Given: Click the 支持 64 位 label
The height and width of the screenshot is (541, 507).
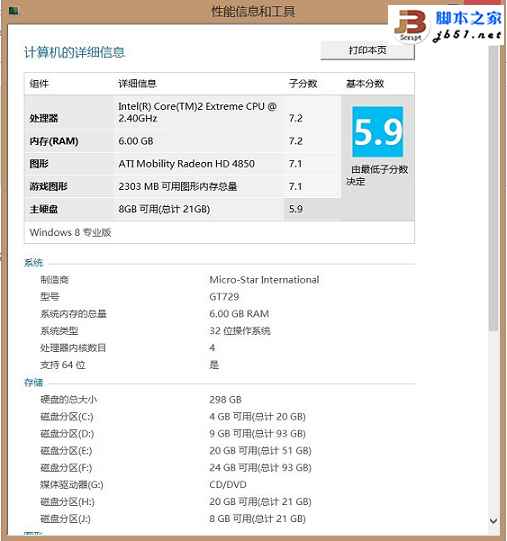Looking at the screenshot, I should 62,365.
